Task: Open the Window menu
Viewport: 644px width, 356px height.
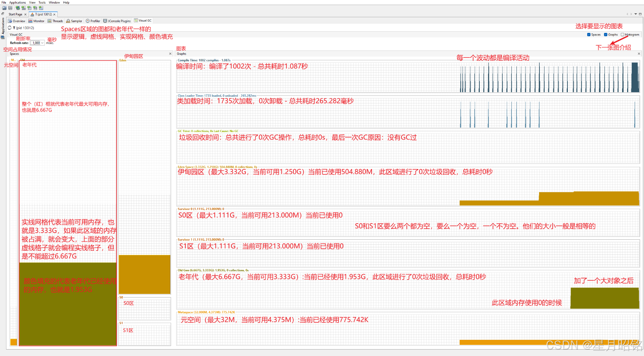Action: tap(54, 3)
